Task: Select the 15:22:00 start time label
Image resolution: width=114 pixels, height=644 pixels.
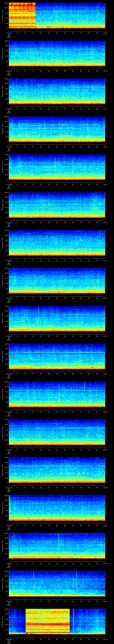Action: (x=9, y=336)
